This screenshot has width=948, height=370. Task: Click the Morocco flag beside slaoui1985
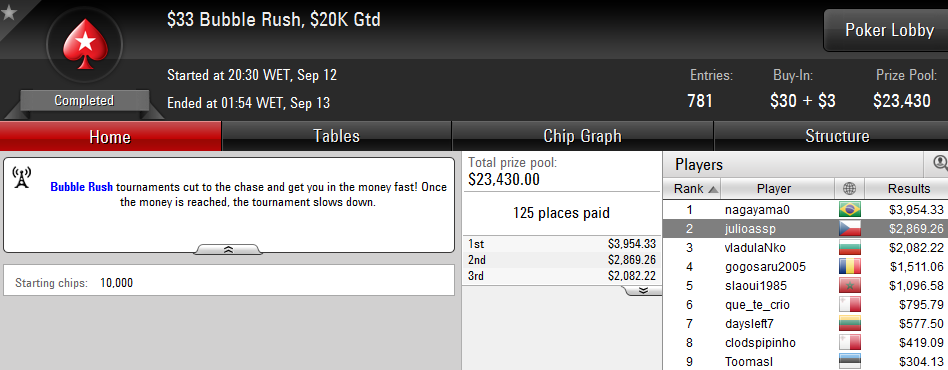coord(849,286)
